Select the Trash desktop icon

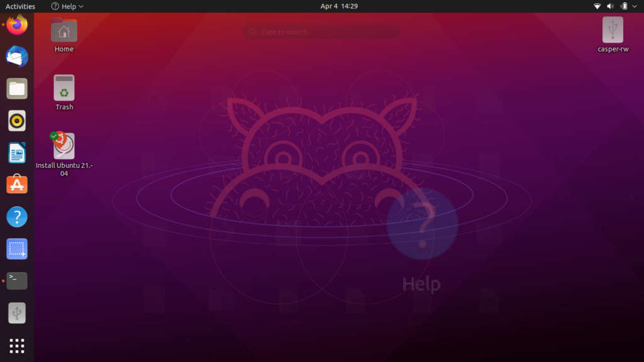pos(64,92)
